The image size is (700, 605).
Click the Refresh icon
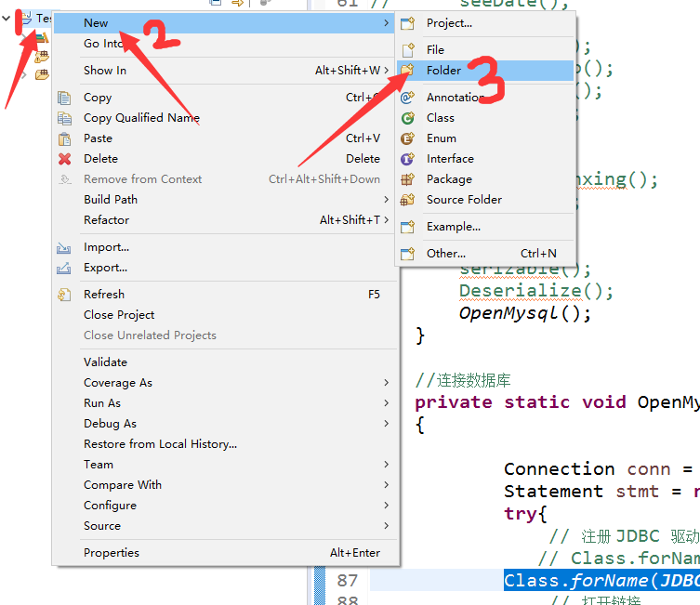pos(64,295)
